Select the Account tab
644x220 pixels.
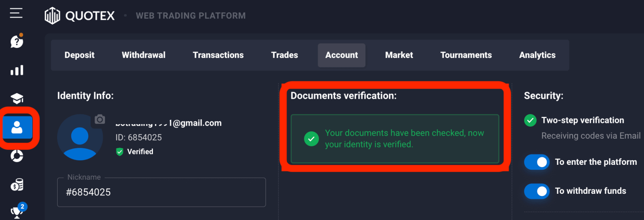(342, 55)
